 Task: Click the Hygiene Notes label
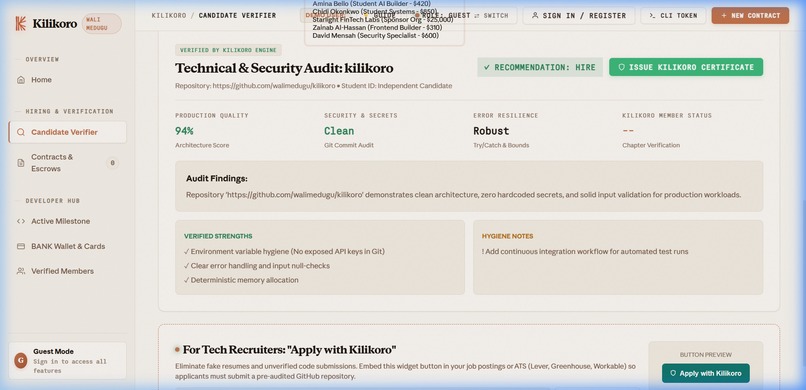[x=507, y=236]
